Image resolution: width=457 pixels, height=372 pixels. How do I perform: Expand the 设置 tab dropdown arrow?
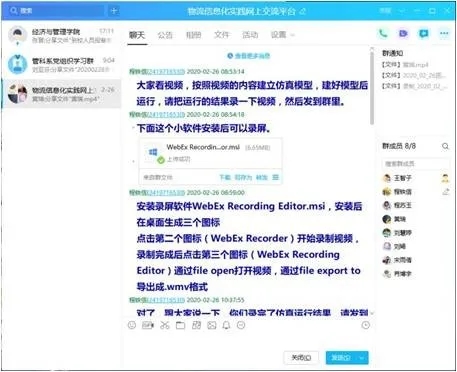[x=293, y=35]
